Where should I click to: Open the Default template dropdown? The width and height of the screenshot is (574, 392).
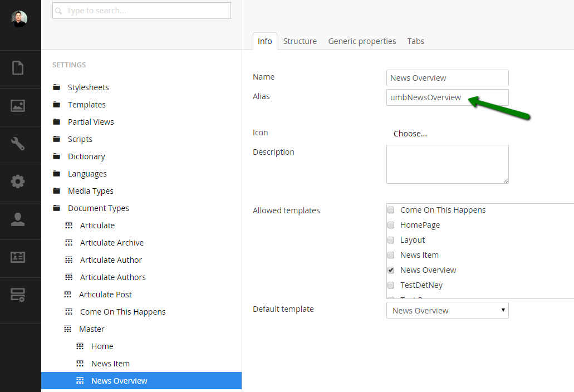click(447, 310)
